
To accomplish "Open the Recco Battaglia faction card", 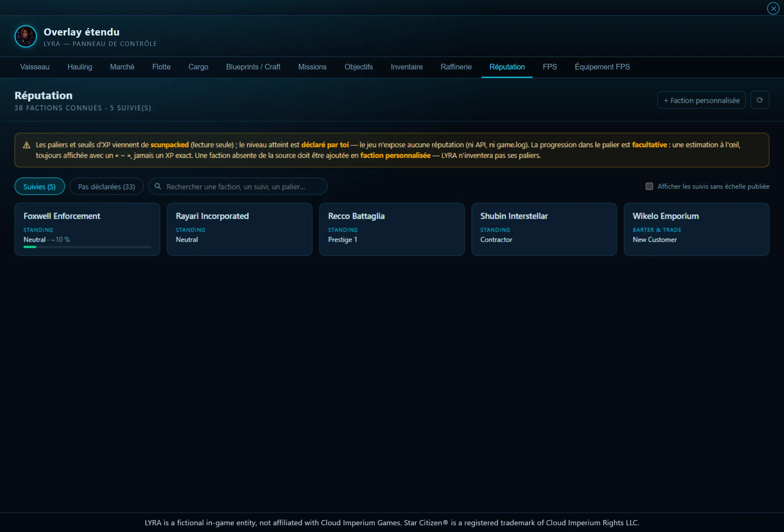I will coord(392,229).
